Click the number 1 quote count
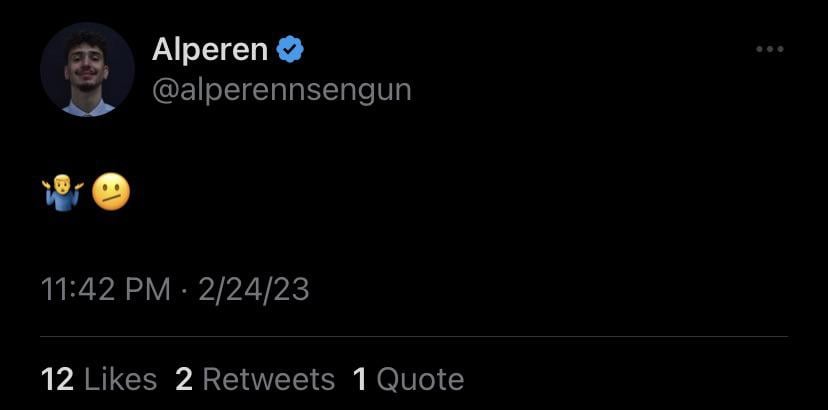The height and width of the screenshot is (410, 828). click(360, 379)
